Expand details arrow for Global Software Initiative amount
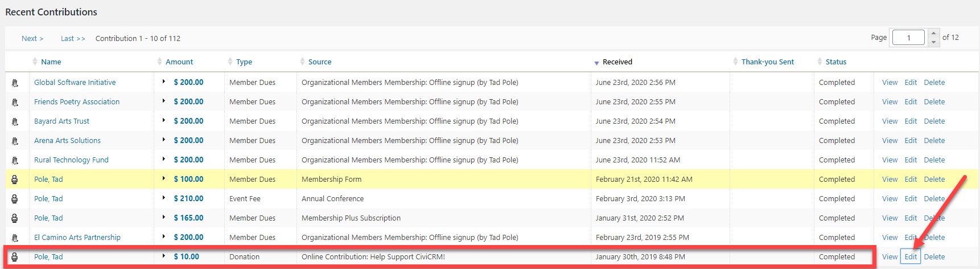The image size is (980, 269). pos(164,82)
